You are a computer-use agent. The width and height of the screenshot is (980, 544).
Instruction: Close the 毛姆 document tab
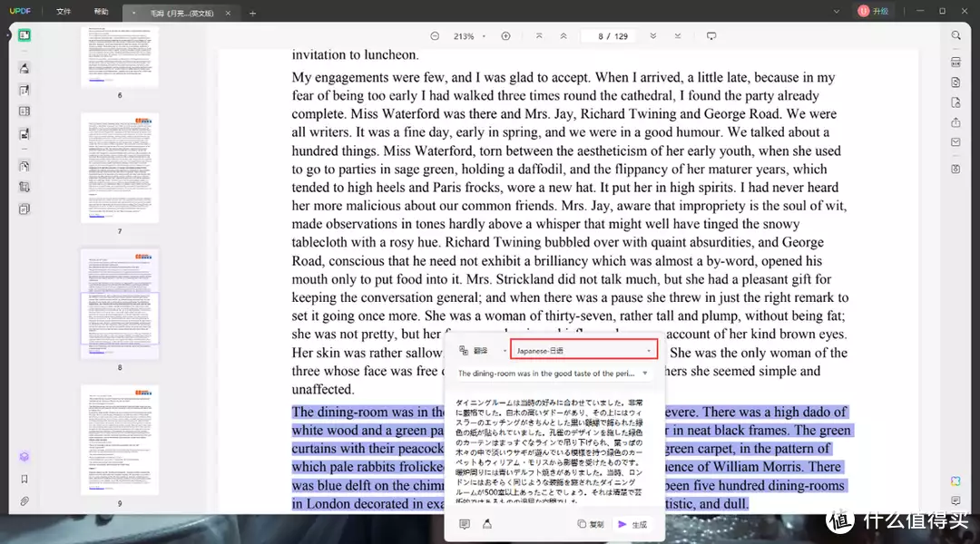pos(228,13)
